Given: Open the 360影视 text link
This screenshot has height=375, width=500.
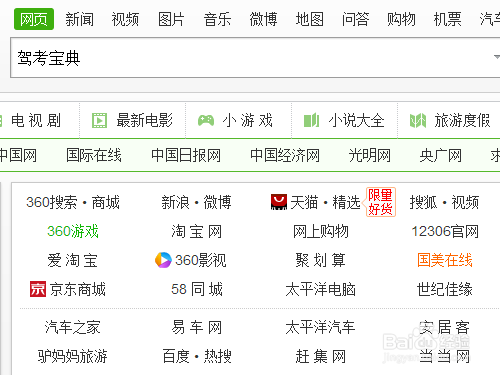Looking at the screenshot, I should pyautogui.click(x=201, y=260).
